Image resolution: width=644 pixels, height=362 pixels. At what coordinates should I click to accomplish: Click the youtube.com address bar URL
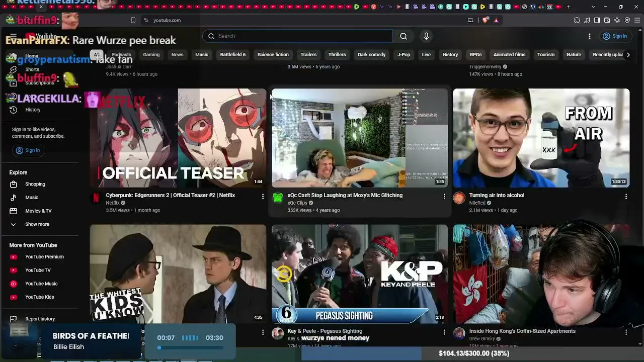[167, 20]
